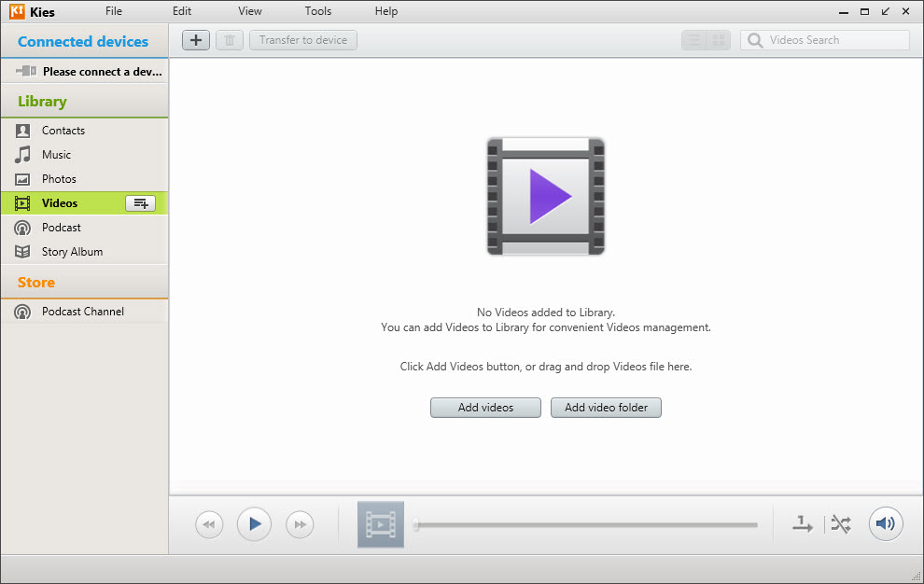Image resolution: width=924 pixels, height=584 pixels.
Task: Click the large video placeholder icon
Action: (546, 196)
